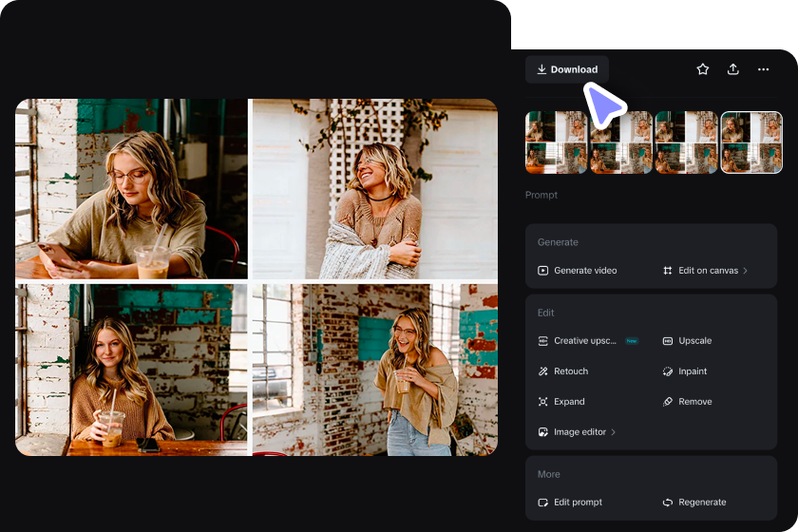Click the Upscale HD icon

[668, 341]
